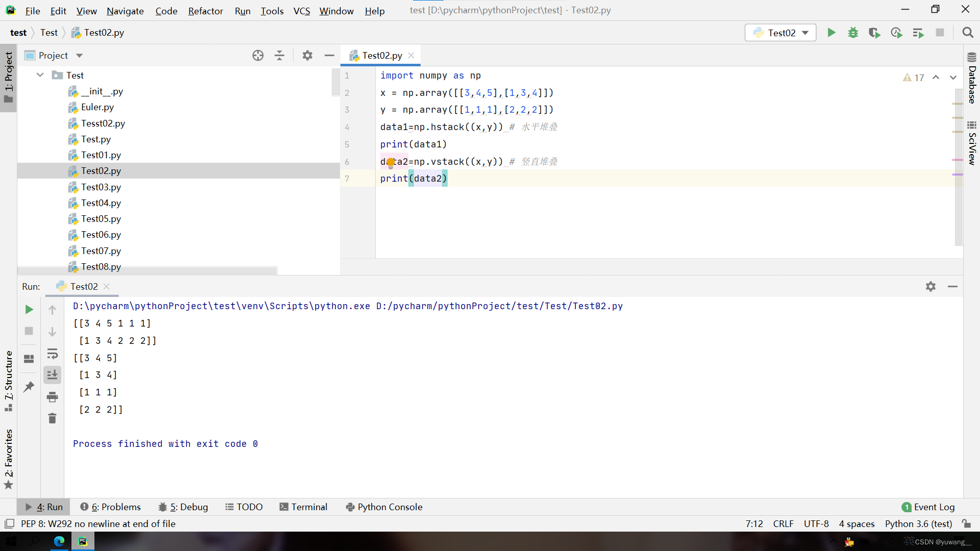The image size is (980, 551).
Task: Click the locate-file crosshair icon in Project panel
Action: [x=258, y=55]
